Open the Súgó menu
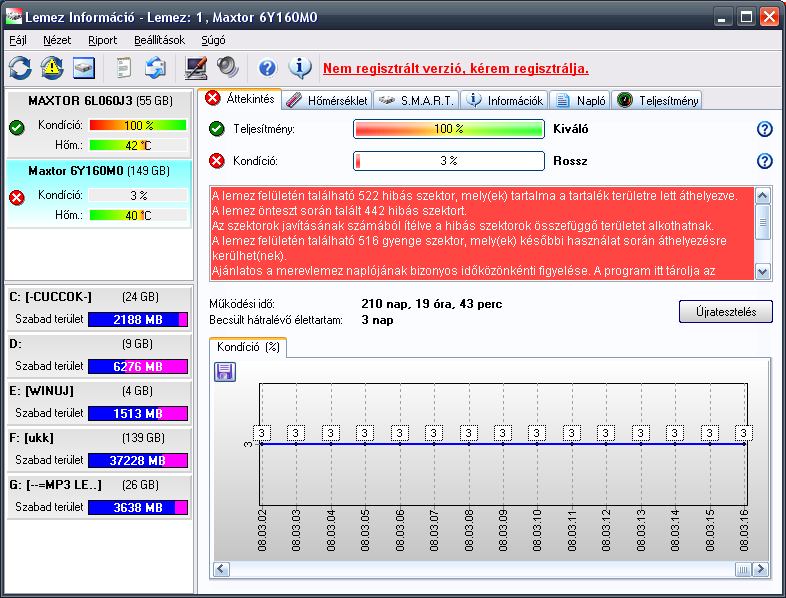 click(x=213, y=40)
